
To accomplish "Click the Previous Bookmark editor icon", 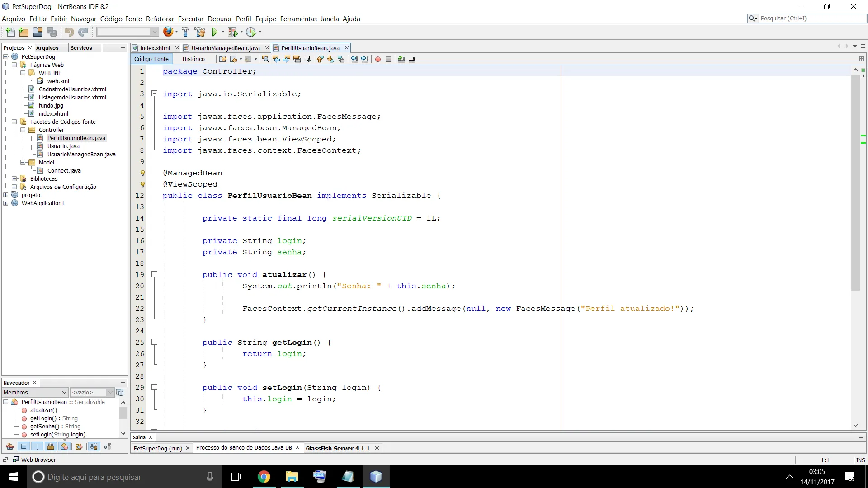I will pos(320,59).
